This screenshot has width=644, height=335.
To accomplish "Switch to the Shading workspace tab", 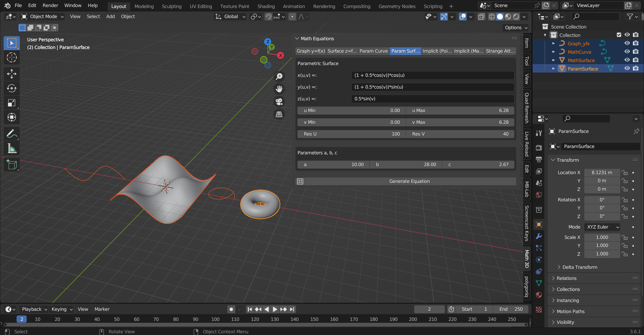I will [x=266, y=6].
